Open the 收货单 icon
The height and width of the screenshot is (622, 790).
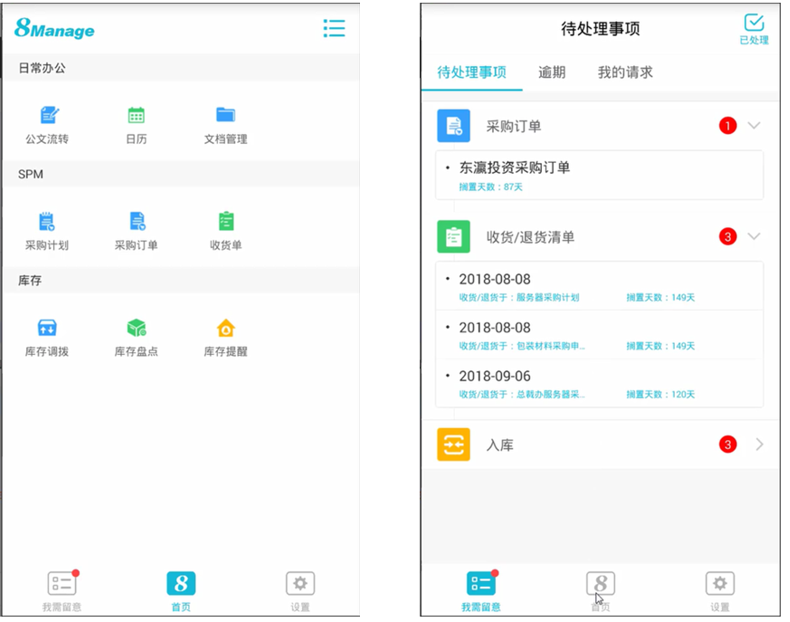(225, 222)
